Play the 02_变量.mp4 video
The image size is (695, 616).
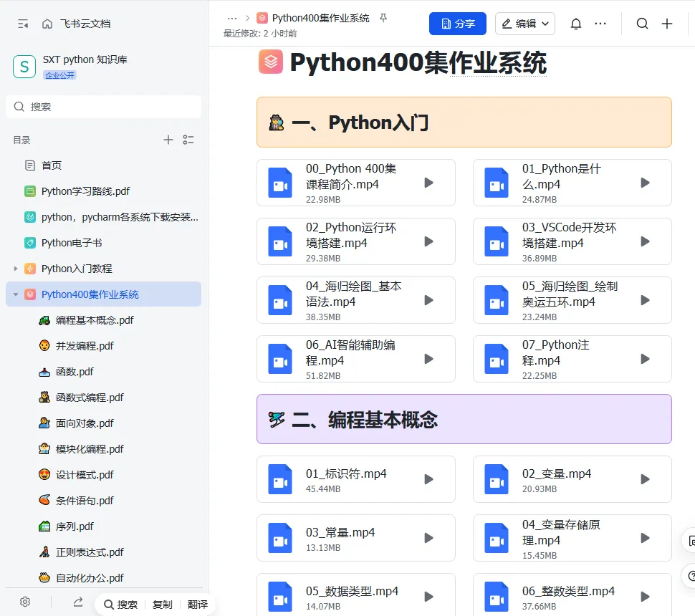645,479
